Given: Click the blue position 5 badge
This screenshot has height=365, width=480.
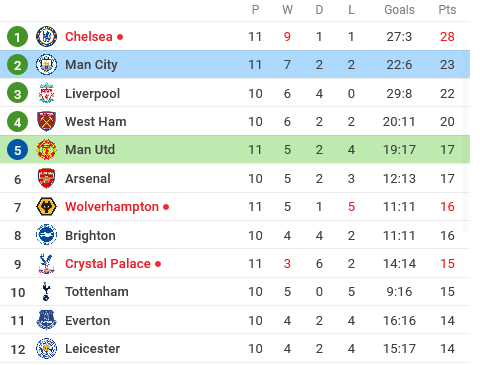Looking at the screenshot, I should pyautogui.click(x=17, y=150).
